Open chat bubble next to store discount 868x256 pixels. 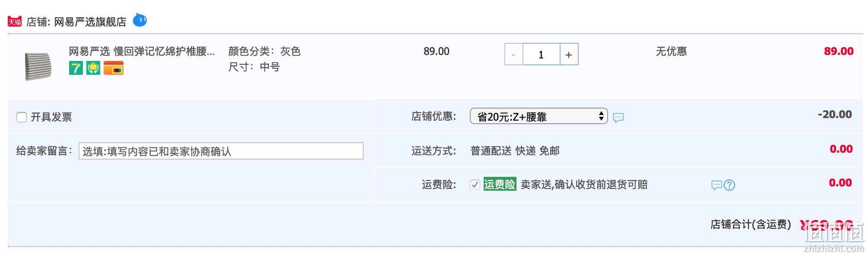618,118
